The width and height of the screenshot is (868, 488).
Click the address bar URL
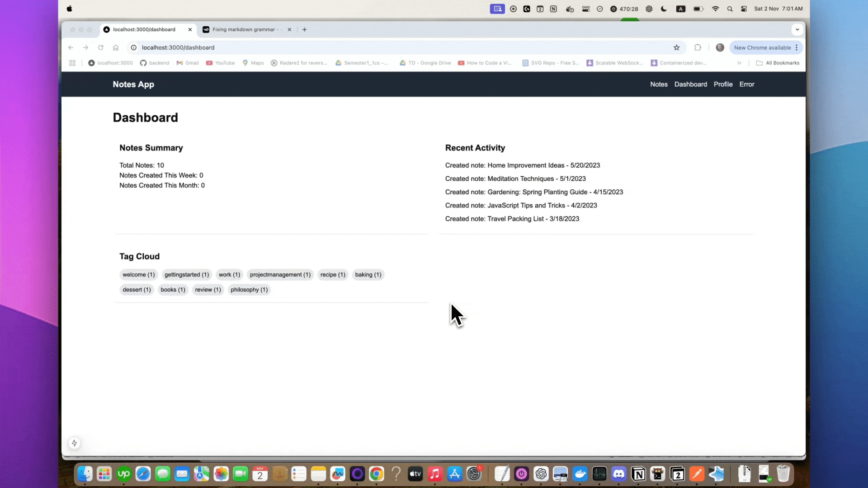179,47
